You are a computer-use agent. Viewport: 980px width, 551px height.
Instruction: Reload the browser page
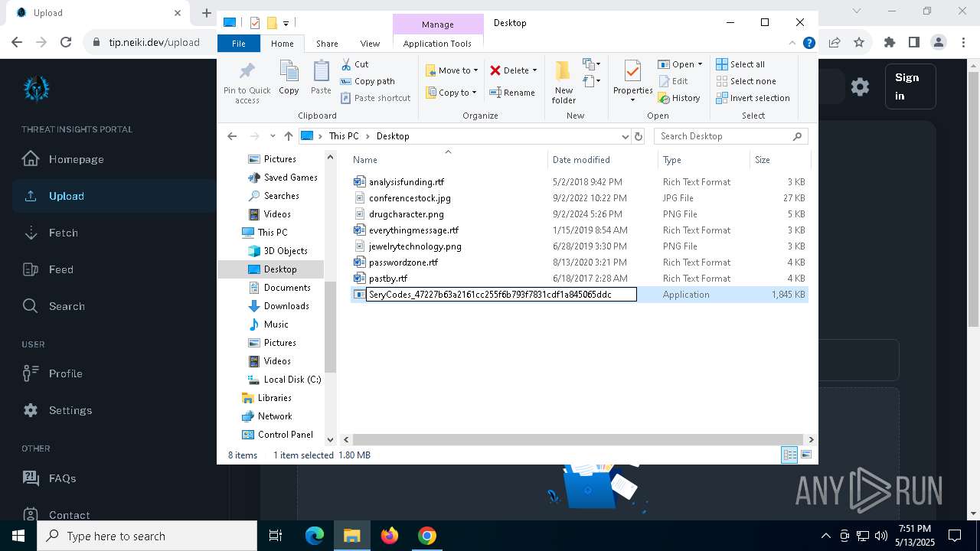(x=66, y=43)
